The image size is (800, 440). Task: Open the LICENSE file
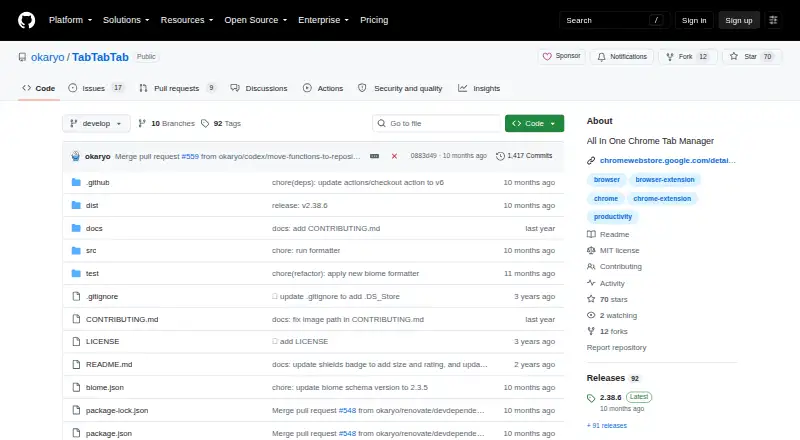(x=102, y=341)
